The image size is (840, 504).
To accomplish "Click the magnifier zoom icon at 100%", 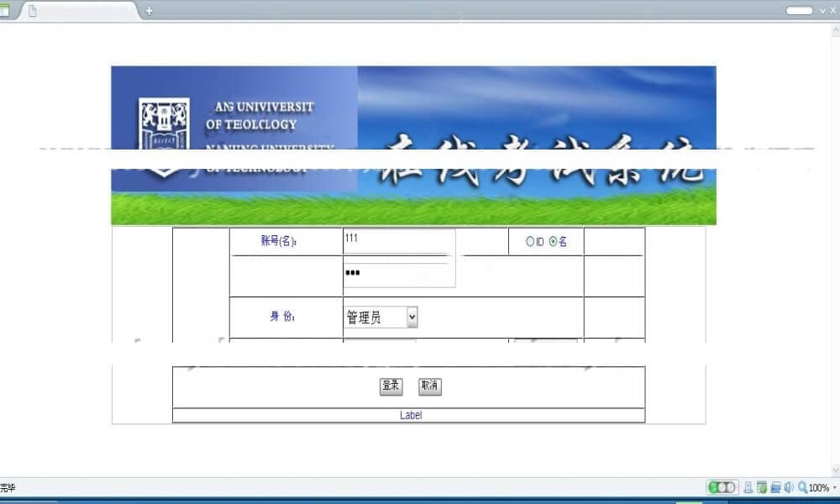I will 802,487.
